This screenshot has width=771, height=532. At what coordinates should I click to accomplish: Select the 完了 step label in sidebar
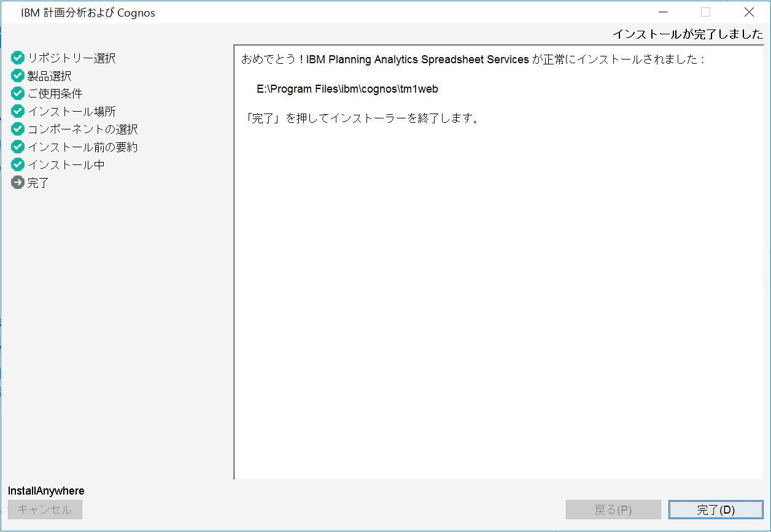coord(38,182)
